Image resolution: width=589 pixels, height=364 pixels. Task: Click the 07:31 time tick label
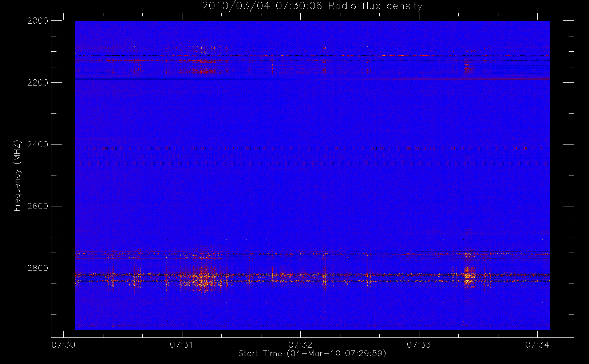click(182, 345)
